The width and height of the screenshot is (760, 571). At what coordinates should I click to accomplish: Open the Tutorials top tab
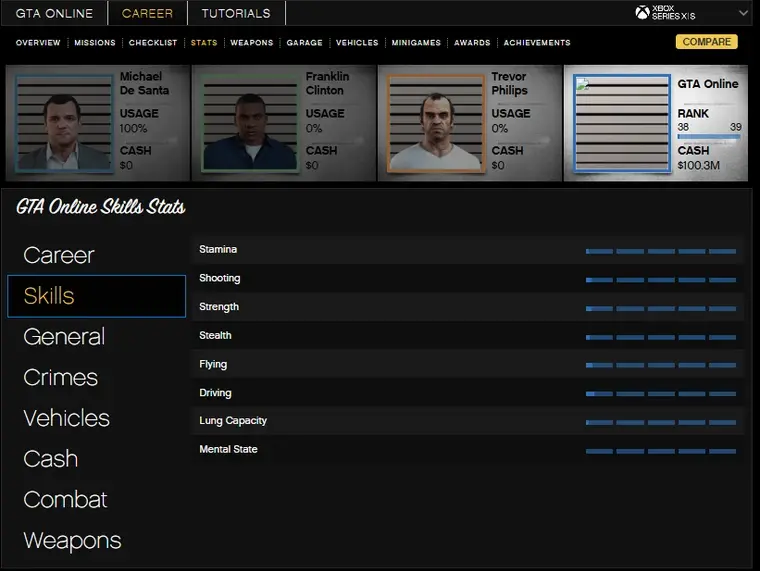[x=236, y=13]
